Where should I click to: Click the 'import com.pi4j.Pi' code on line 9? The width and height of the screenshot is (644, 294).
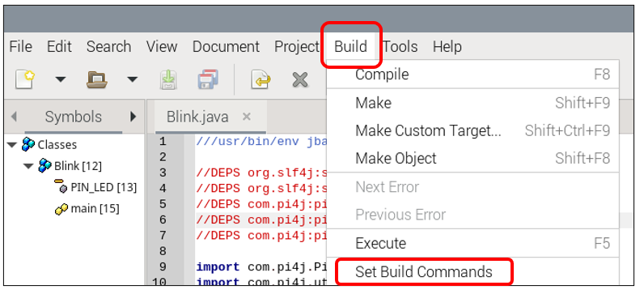[261, 266]
